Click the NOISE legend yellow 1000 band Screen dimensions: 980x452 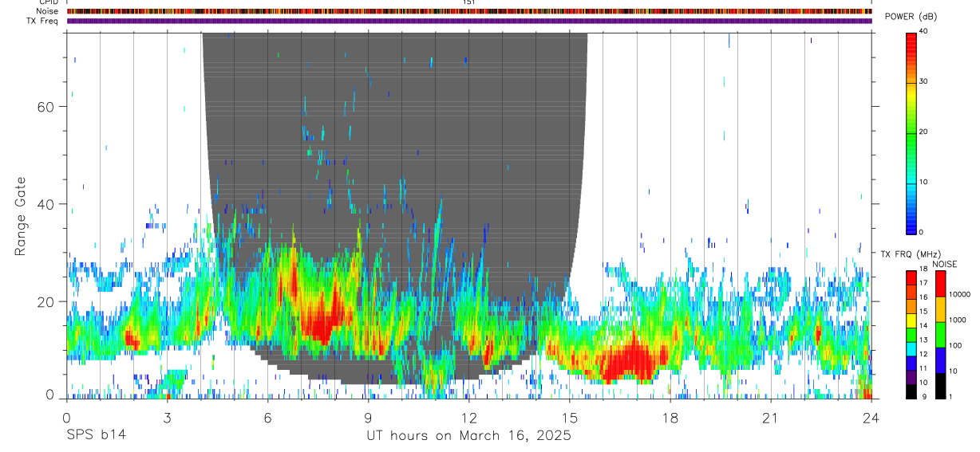coord(941,309)
